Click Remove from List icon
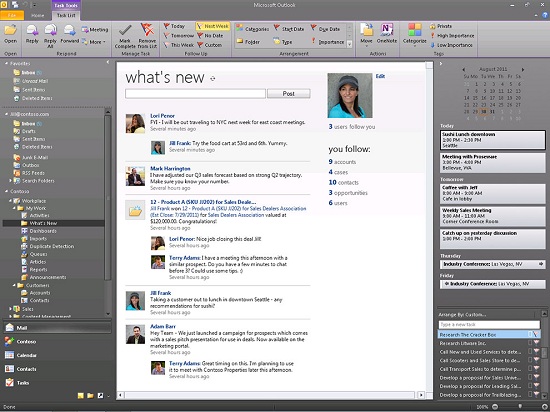Image resolution: width=550 pixels, height=412 pixels. pyautogui.click(x=147, y=31)
